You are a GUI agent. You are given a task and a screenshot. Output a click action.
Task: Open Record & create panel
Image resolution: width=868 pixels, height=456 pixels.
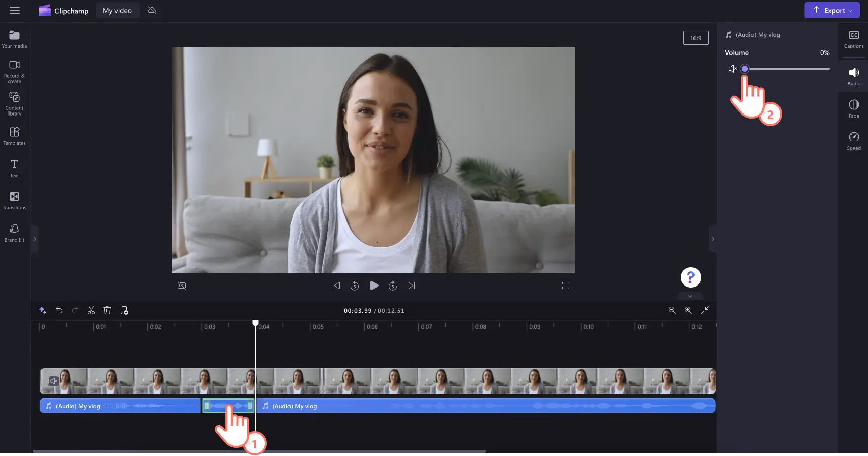pyautogui.click(x=14, y=72)
